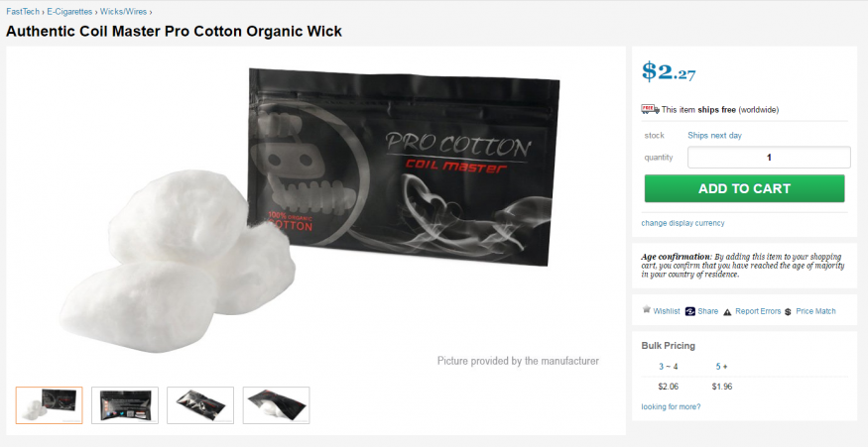Open the looking for more? link
Screen dimensions: 868x447
(x=671, y=406)
